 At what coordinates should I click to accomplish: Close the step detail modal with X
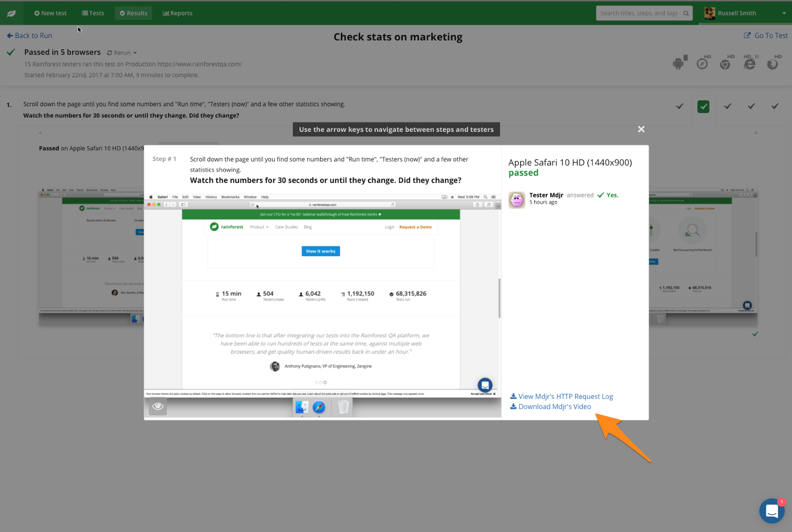click(x=641, y=129)
